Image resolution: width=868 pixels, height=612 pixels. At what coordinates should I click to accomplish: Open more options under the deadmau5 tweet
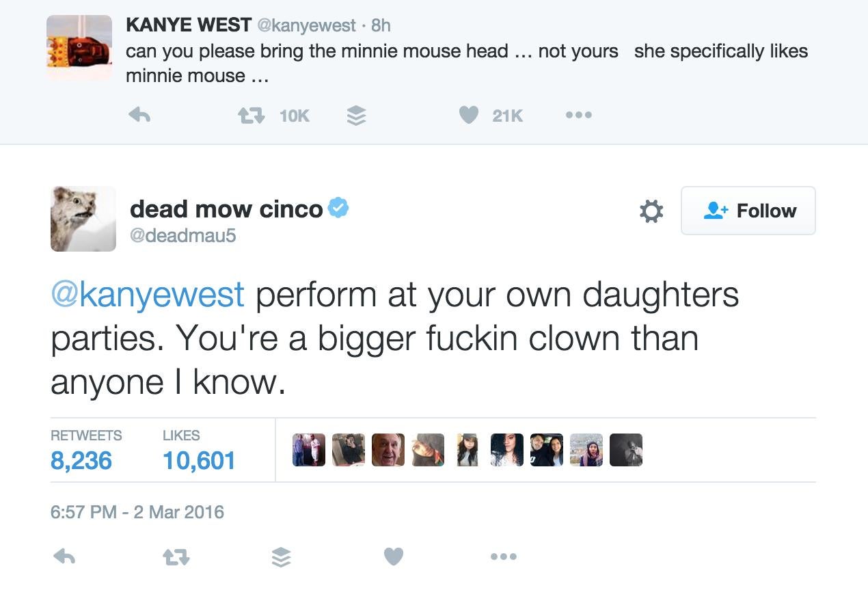point(504,557)
